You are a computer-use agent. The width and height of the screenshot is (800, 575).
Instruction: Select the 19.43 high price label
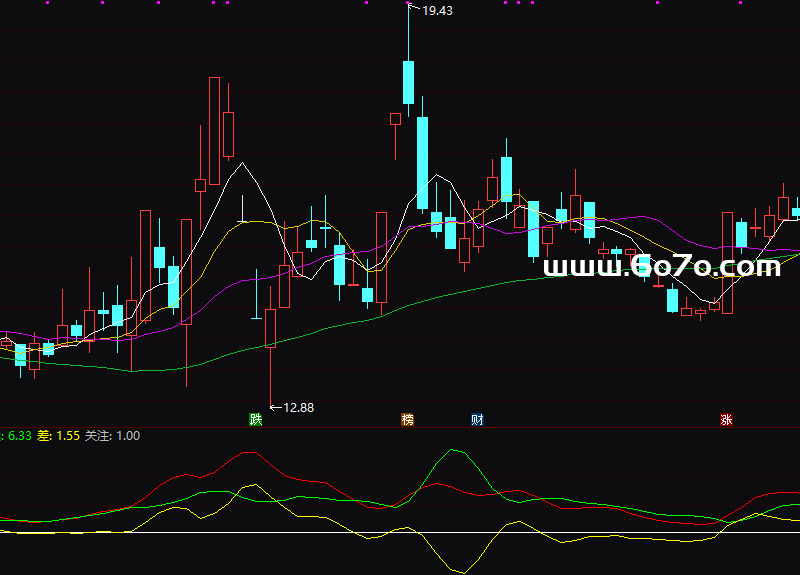click(x=437, y=11)
